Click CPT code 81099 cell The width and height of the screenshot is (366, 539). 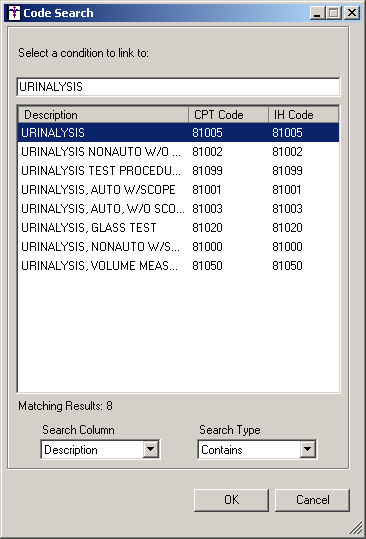click(207, 170)
